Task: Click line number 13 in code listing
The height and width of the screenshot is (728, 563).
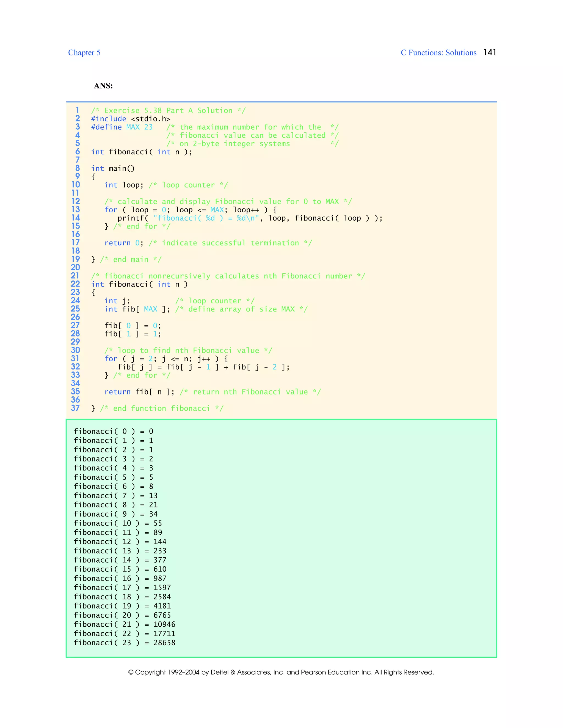Action: pos(76,209)
